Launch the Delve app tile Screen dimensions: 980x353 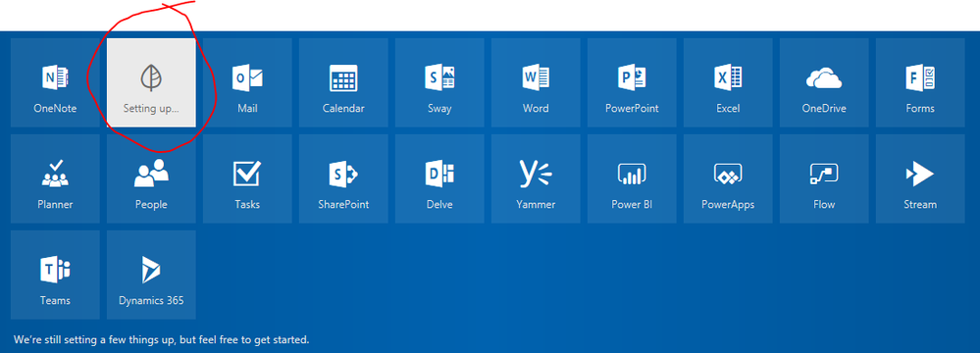(x=439, y=178)
